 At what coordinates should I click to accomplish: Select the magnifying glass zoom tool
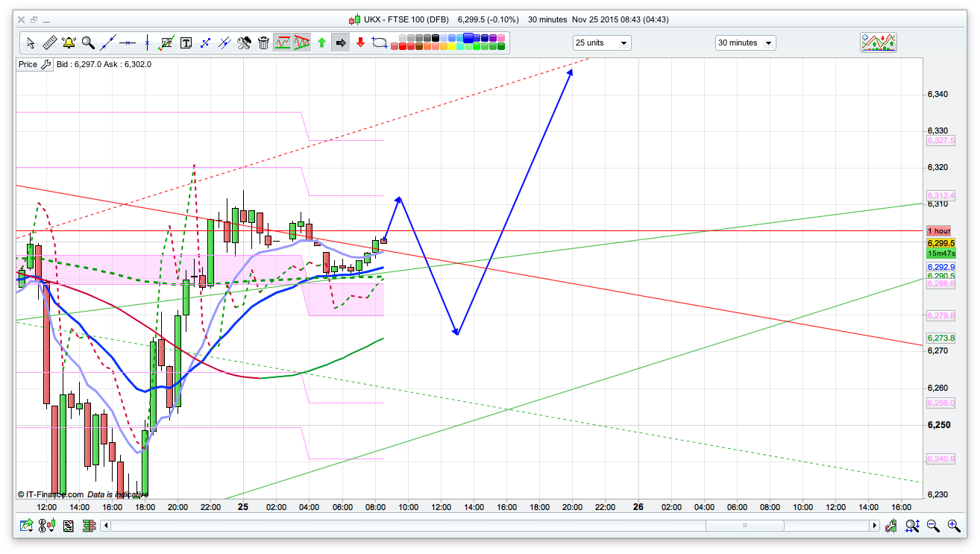pos(88,43)
